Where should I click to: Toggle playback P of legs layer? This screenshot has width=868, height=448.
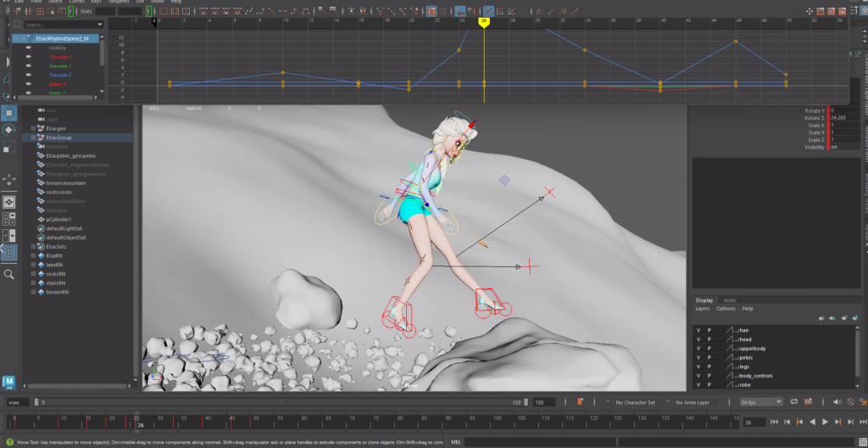point(709,367)
